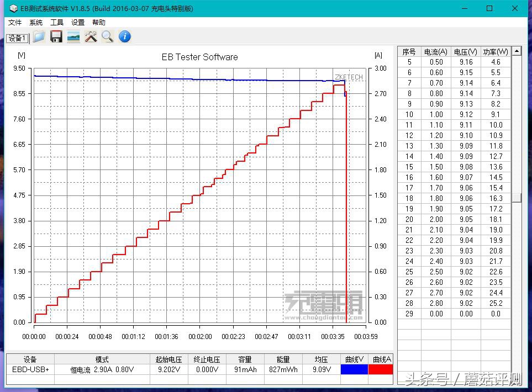
Task: Minimize the EB测试系统软件 window
Action: 465,8
